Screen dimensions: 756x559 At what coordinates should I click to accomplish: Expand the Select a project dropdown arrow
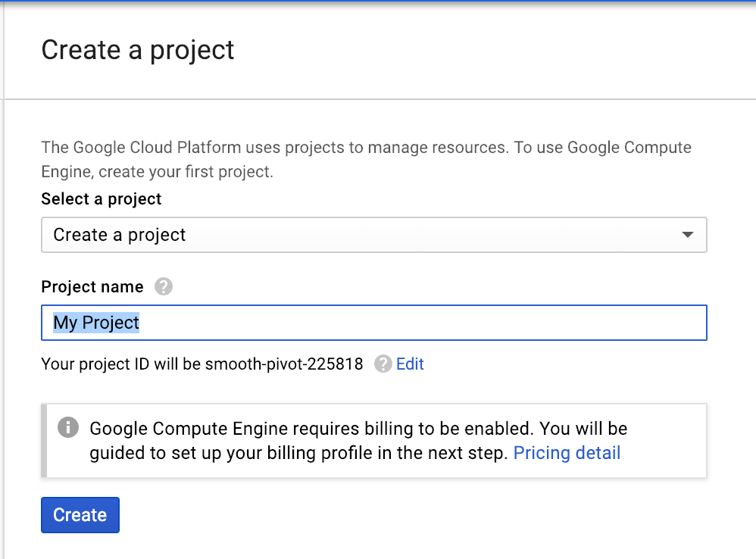click(687, 235)
